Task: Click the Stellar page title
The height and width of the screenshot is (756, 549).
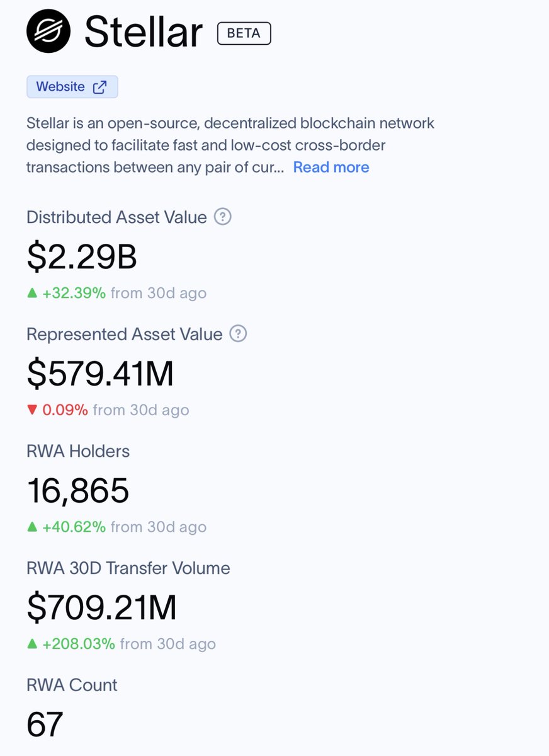Action: (x=144, y=32)
